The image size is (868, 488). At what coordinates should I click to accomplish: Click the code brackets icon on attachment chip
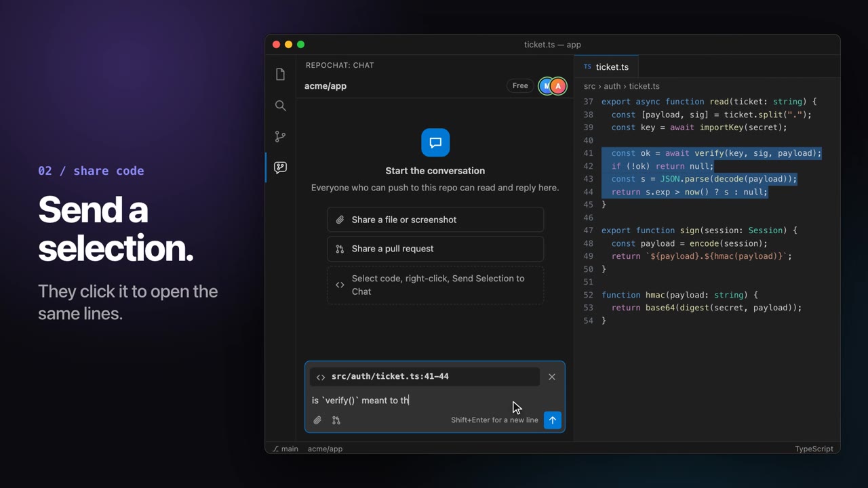click(321, 377)
